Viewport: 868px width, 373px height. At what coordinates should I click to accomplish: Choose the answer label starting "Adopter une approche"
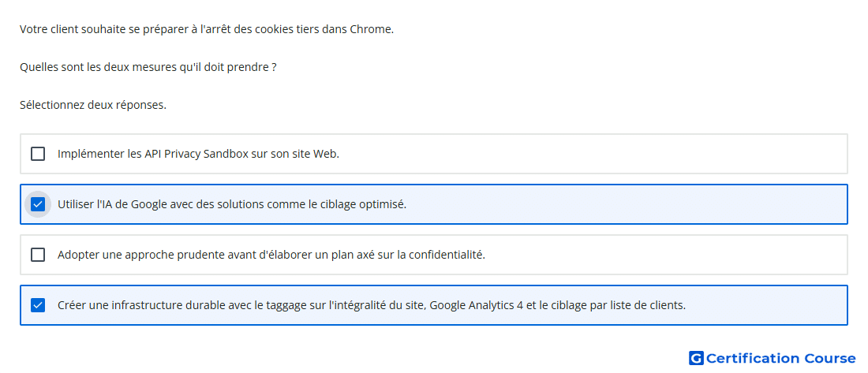(271, 255)
